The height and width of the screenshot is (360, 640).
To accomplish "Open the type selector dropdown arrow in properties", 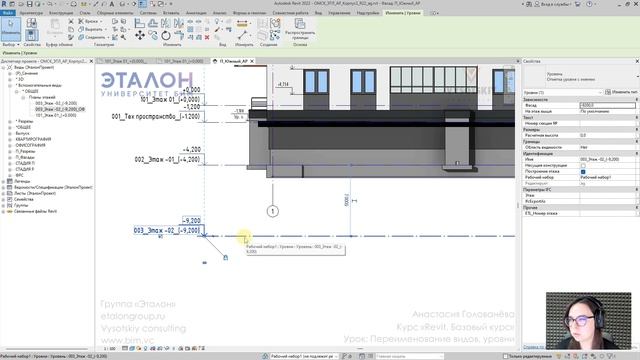I will pos(637,76).
